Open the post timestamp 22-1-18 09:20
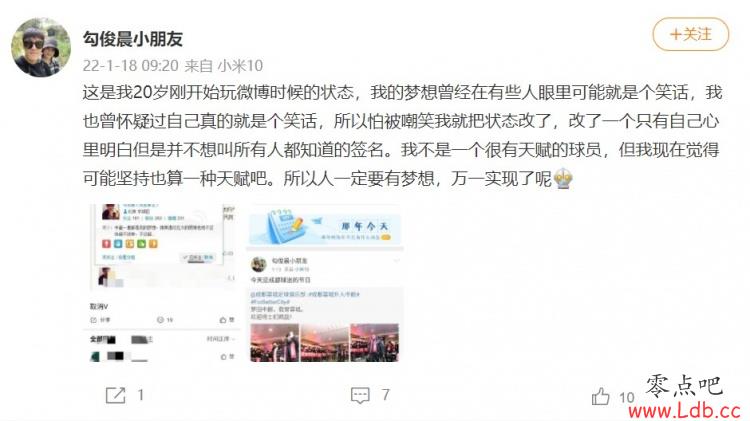Screen dimensions: 750x421 [131, 66]
